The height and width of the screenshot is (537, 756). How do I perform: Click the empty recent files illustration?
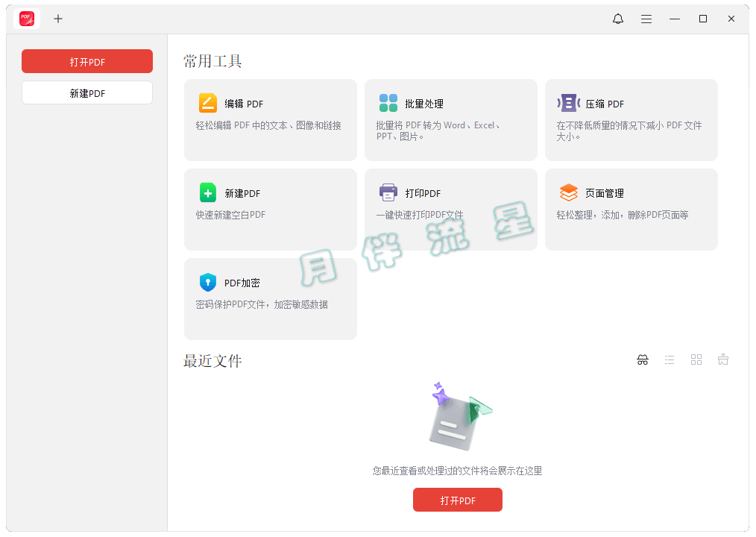tap(458, 418)
